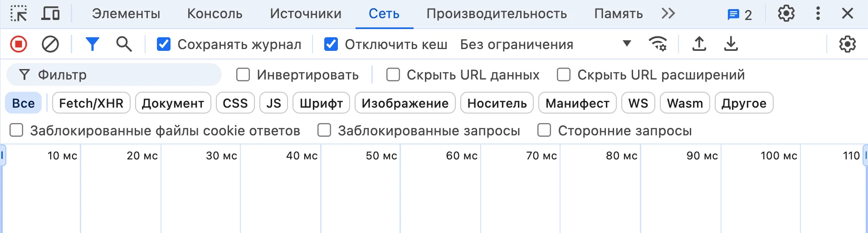The width and height of the screenshot is (868, 233).
Task: Expand more tabs double chevron
Action: (x=668, y=14)
